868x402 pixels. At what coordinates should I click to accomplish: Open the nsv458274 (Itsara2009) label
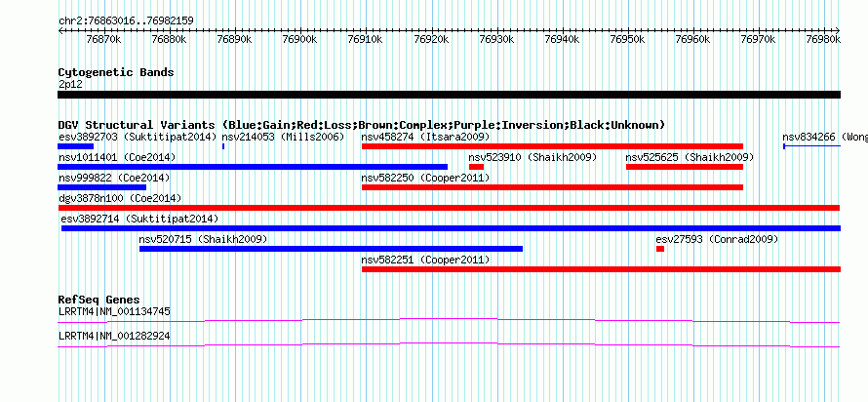(x=425, y=137)
